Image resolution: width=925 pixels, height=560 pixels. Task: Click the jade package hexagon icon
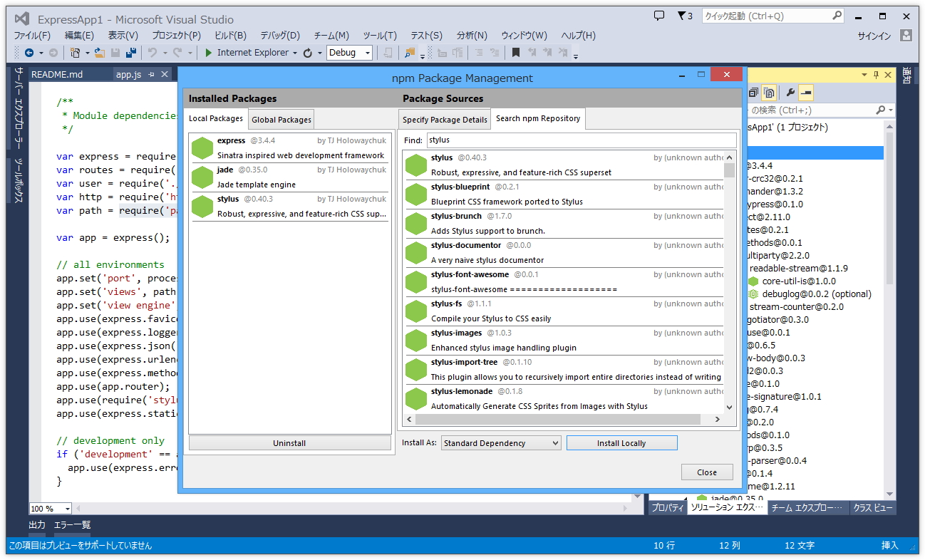pos(202,177)
